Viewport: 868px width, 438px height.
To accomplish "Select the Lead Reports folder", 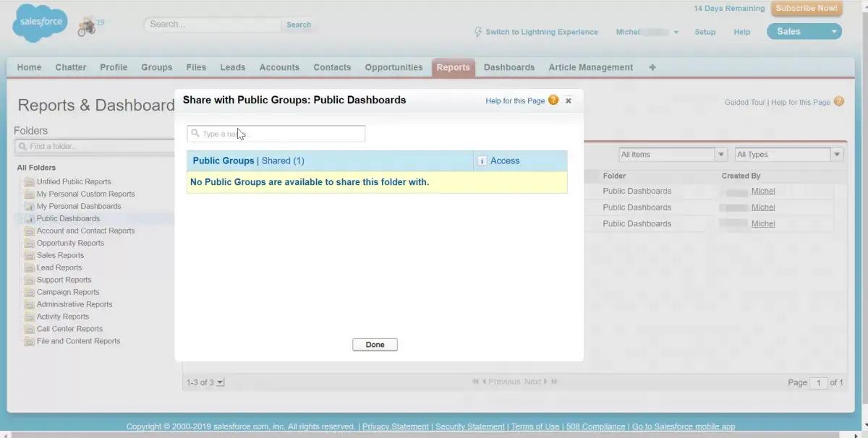I will 59,268.
